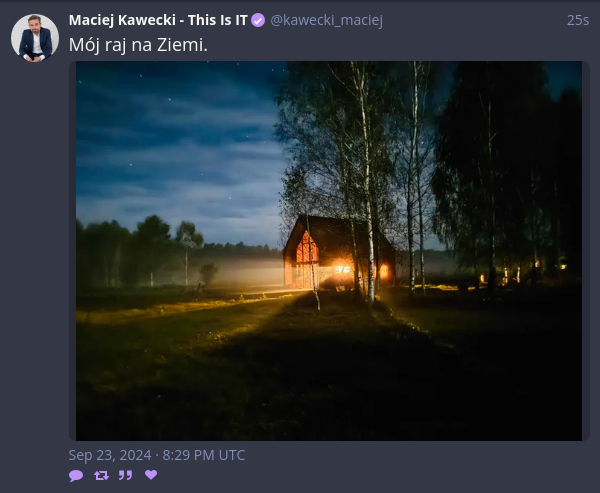Click the 25s relative timestamp
Viewport: 600px width, 493px height.
pos(577,20)
